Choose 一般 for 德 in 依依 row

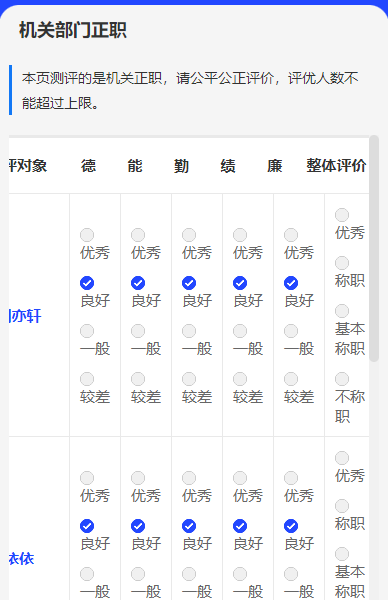[x=87, y=574]
